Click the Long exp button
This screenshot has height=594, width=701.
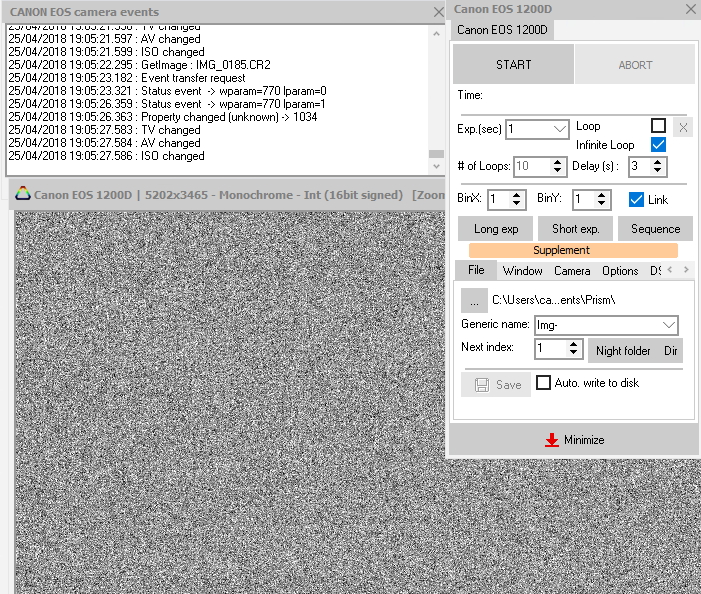click(x=495, y=229)
